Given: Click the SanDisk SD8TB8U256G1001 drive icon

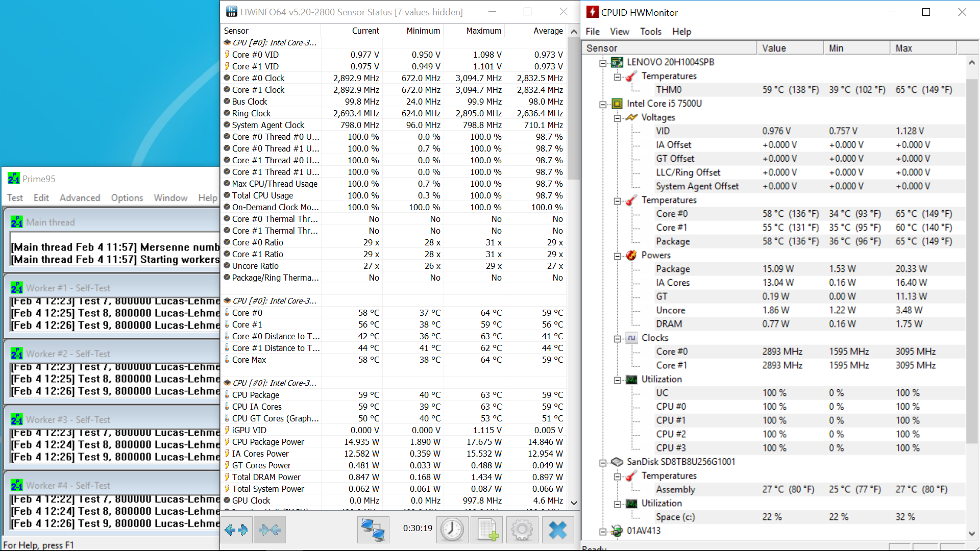Looking at the screenshot, I should click(x=617, y=462).
